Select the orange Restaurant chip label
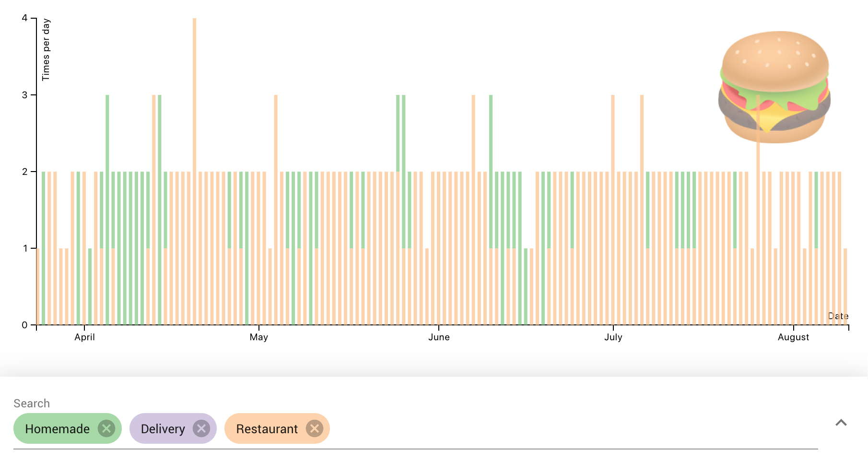The image size is (868, 461). [267, 429]
